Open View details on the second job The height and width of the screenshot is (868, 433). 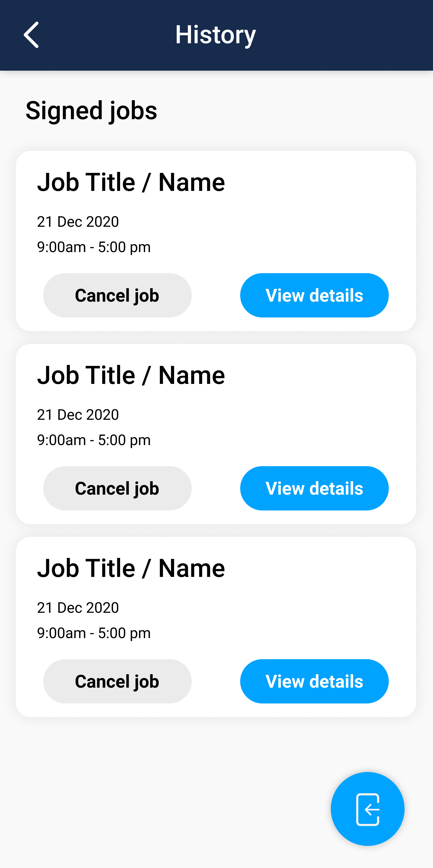tap(314, 488)
